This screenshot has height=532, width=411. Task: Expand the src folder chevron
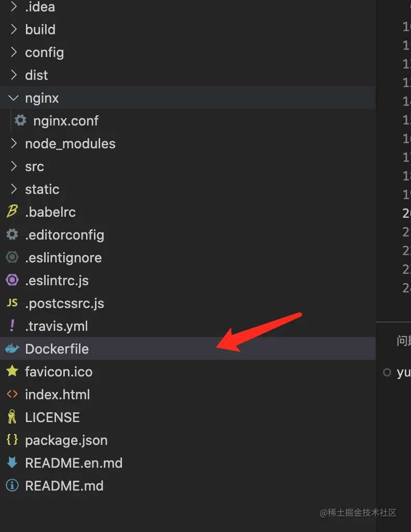13,166
